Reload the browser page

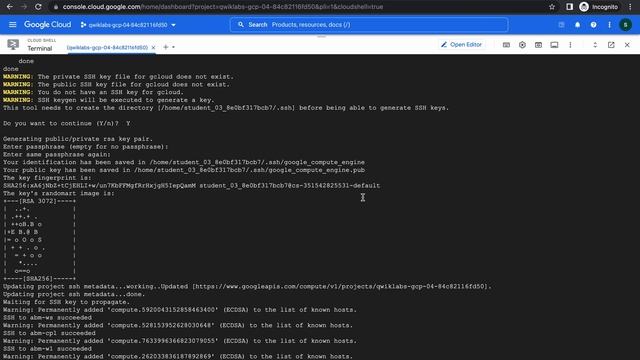pyautogui.click(x=38, y=7)
